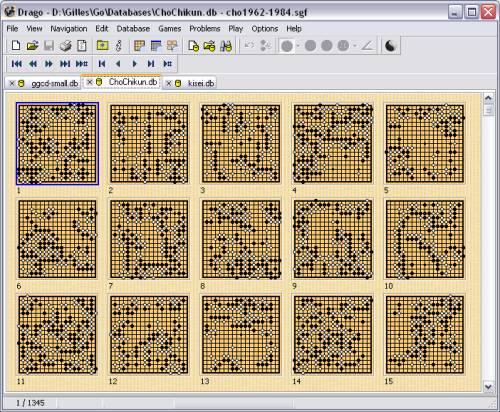Click the binoculars search database icon
Viewport: 500px width, 412px height.
point(226,46)
